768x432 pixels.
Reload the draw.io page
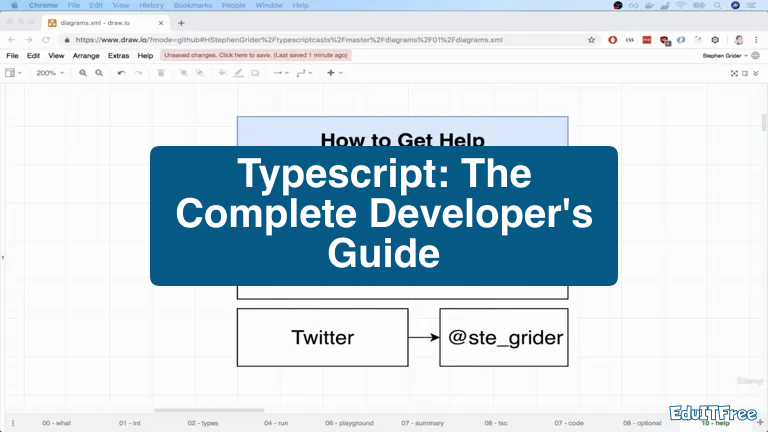[x=46, y=40]
